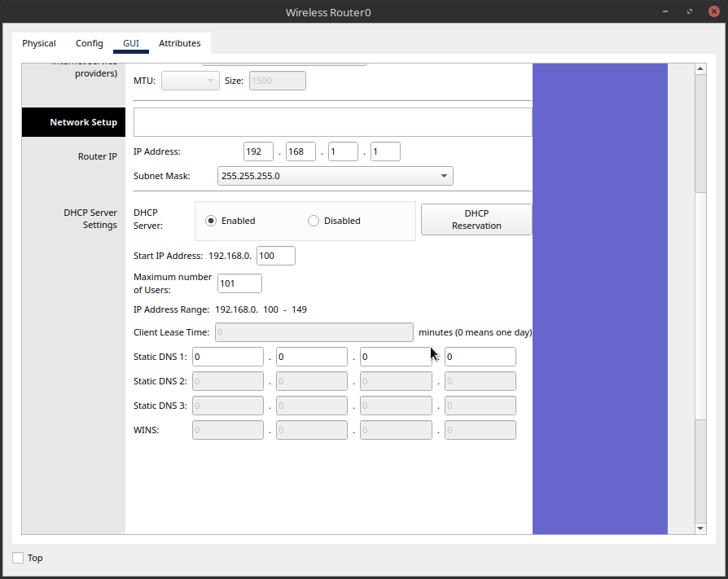Image resolution: width=728 pixels, height=579 pixels.
Task: Click the DHCP Reservation button
Action: coord(476,220)
